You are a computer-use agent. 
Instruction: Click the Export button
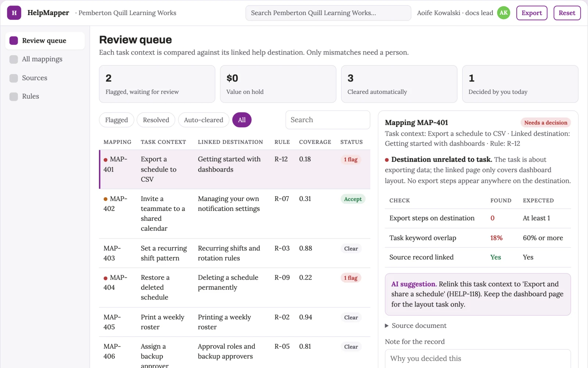click(x=532, y=13)
